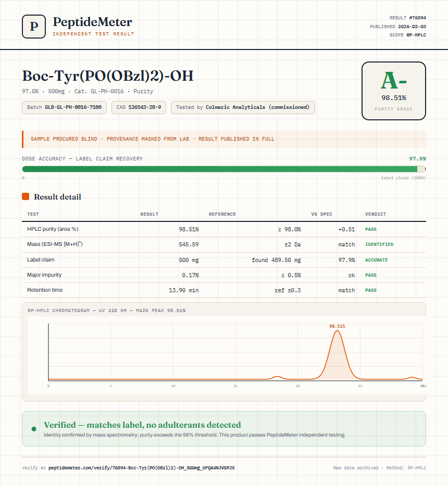The height and width of the screenshot is (485, 448).
Task: Click the PUBLISHED 2026-03-03 date
Action: click(x=398, y=27)
